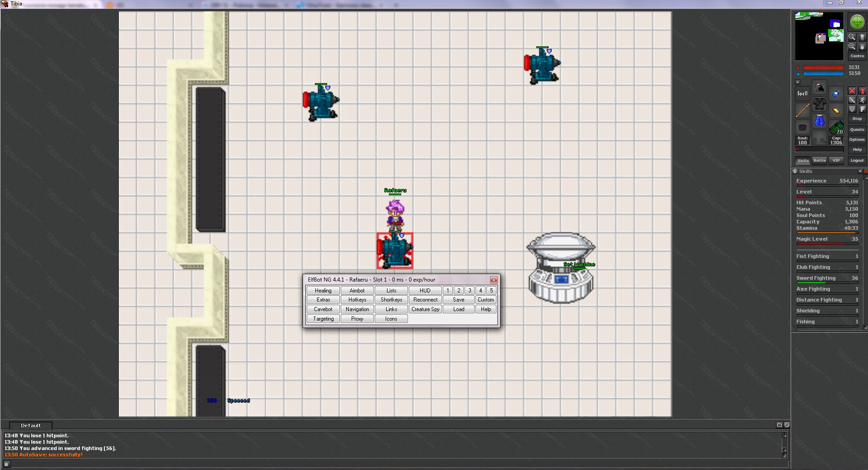Click the Skills panel shield icon
The height and width of the screenshot is (470, 868).
pos(795,171)
